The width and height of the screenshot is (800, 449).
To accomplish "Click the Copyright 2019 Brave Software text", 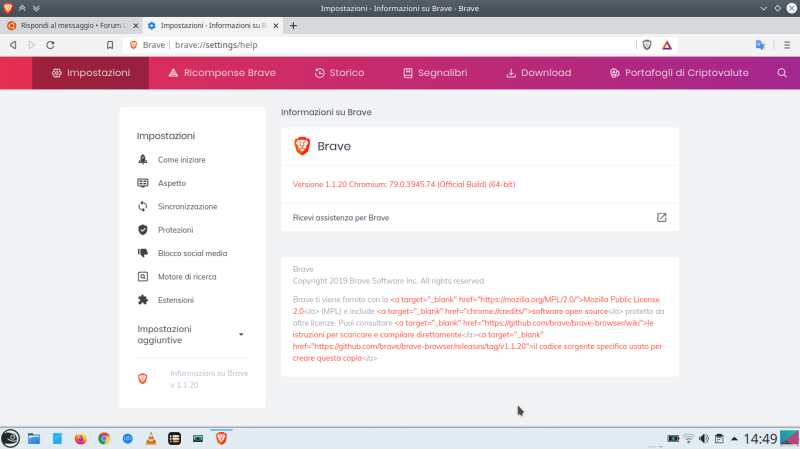I will [389, 281].
